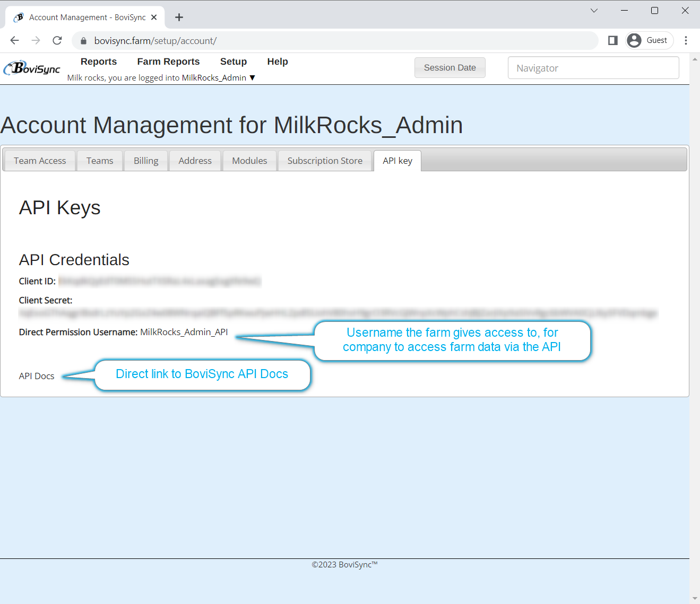
Task: Switch to the Billing tab
Action: click(x=146, y=161)
